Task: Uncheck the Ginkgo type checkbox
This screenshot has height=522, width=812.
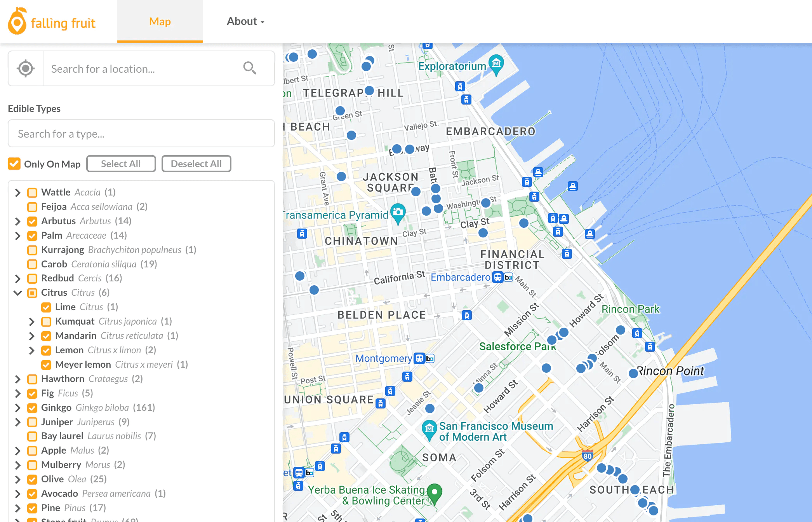Action: (32, 408)
